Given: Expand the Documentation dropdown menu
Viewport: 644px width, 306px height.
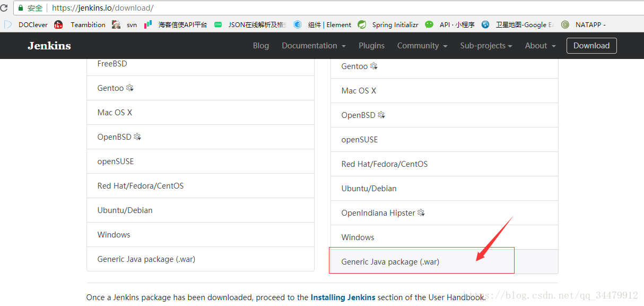Looking at the screenshot, I should tap(314, 46).
